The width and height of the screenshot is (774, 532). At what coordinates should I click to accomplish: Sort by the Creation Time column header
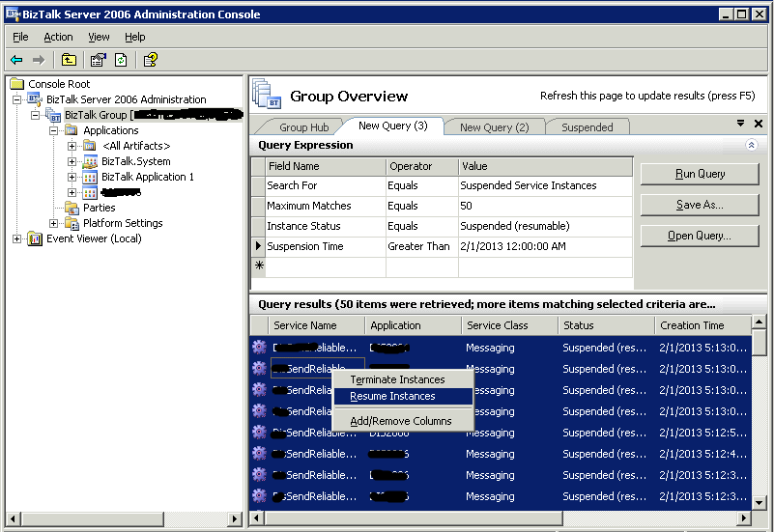pyautogui.click(x=702, y=325)
